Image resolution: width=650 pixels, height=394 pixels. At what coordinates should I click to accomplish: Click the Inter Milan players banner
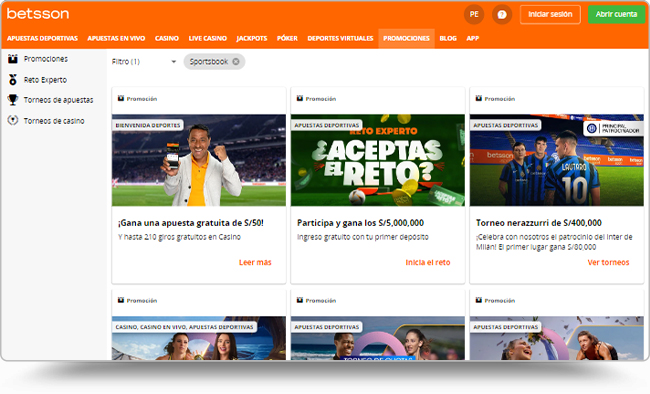[556, 160]
